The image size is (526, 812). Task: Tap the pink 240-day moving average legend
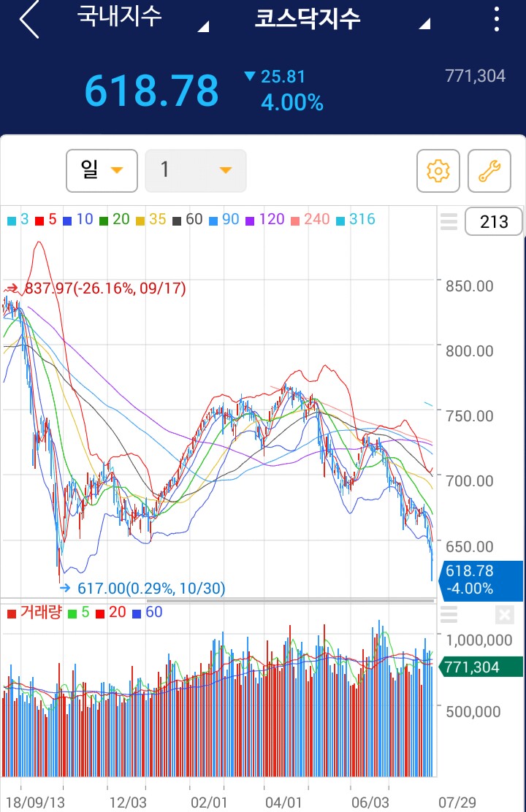pos(310,220)
